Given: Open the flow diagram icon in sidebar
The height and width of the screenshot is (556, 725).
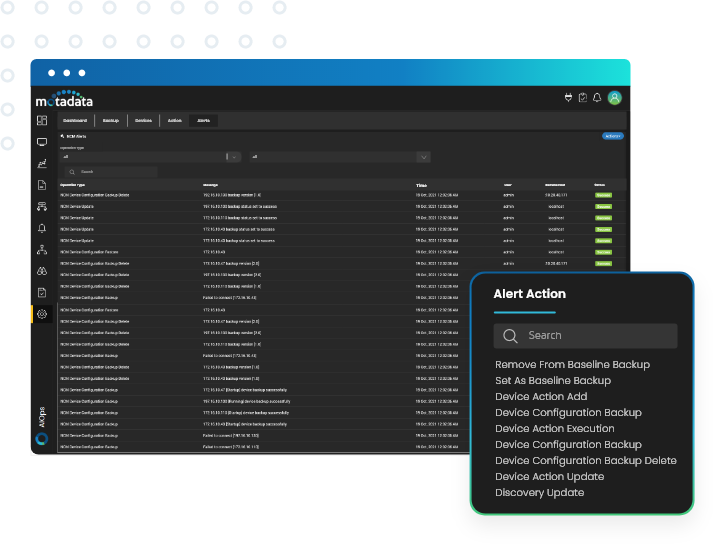Looking at the screenshot, I should (x=42, y=206).
